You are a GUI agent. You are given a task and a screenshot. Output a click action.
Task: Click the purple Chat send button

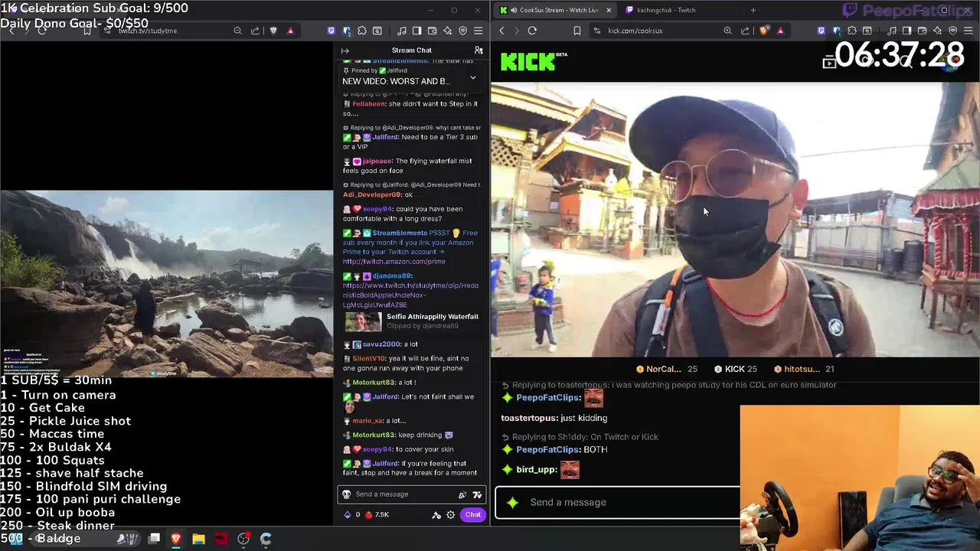coord(473,514)
